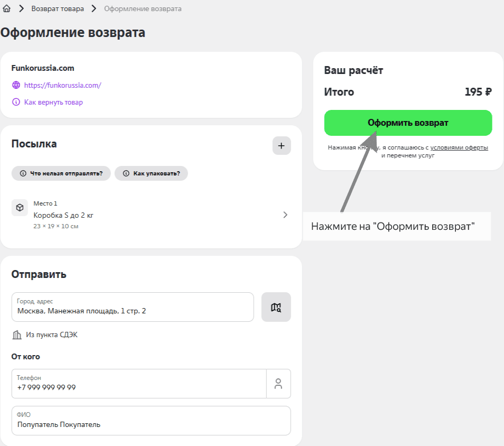Select "Из пункта СДЭК" text
The width and height of the screenshot is (504, 446).
click(52, 334)
